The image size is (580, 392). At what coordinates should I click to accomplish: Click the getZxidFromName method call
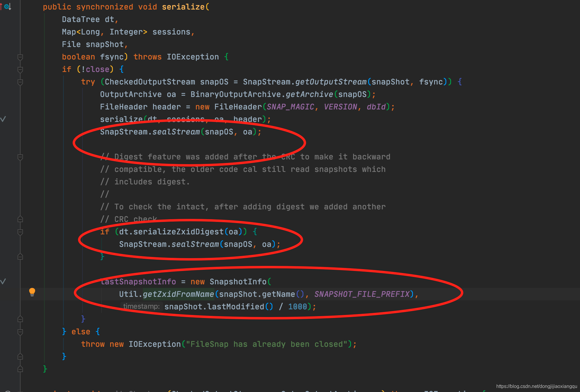click(178, 294)
